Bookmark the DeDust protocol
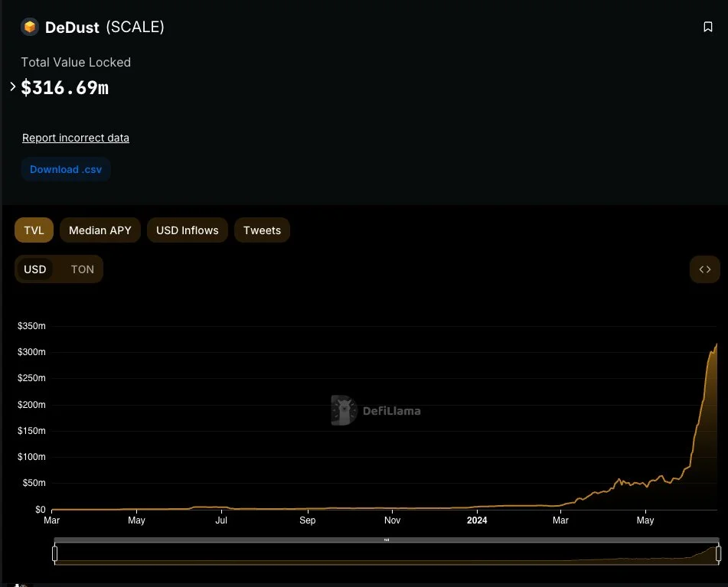 click(707, 27)
